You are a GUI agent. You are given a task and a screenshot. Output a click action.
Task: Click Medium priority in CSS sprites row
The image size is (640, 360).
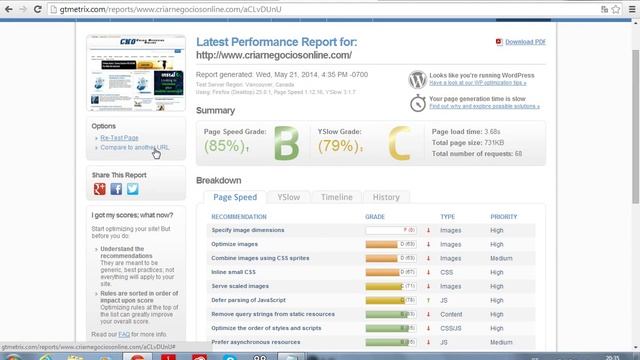(501, 258)
